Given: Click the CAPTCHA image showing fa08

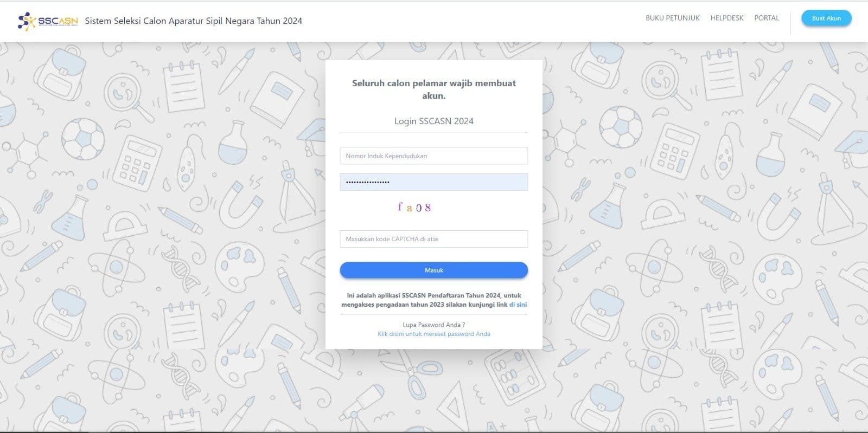Looking at the screenshot, I should tap(414, 208).
